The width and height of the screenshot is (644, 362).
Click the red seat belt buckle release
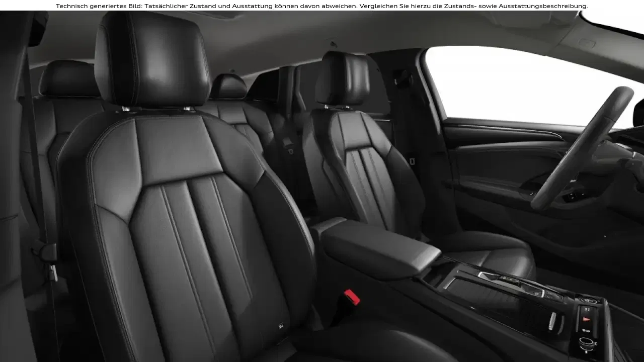coord(352,298)
